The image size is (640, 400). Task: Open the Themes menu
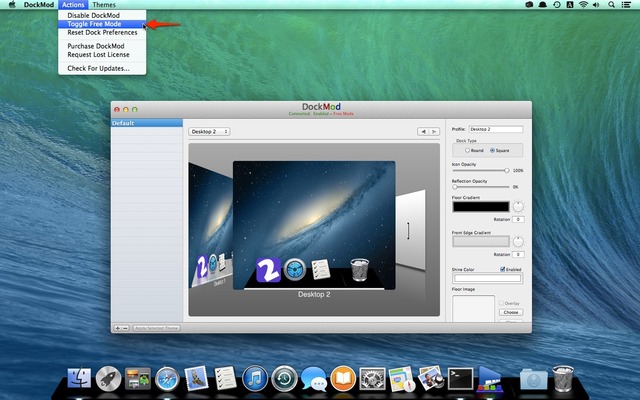tap(104, 5)
